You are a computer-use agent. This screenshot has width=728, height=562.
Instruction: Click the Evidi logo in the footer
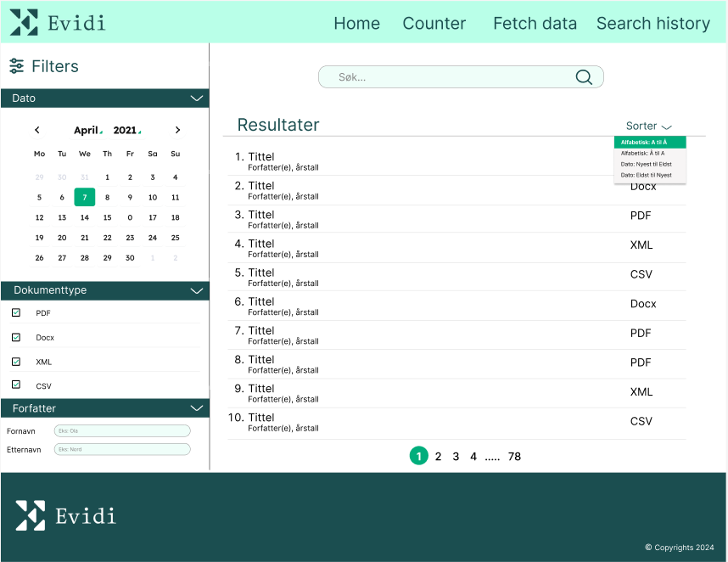point(65,515)
